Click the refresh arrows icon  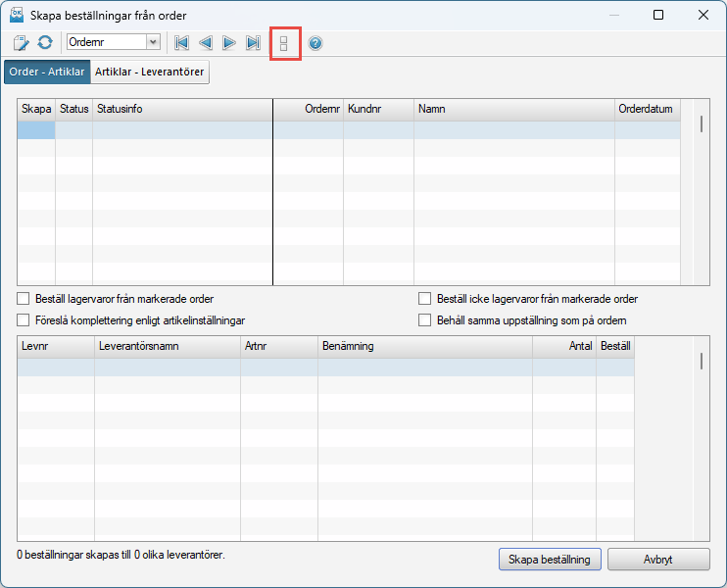[x=45, y=43]
